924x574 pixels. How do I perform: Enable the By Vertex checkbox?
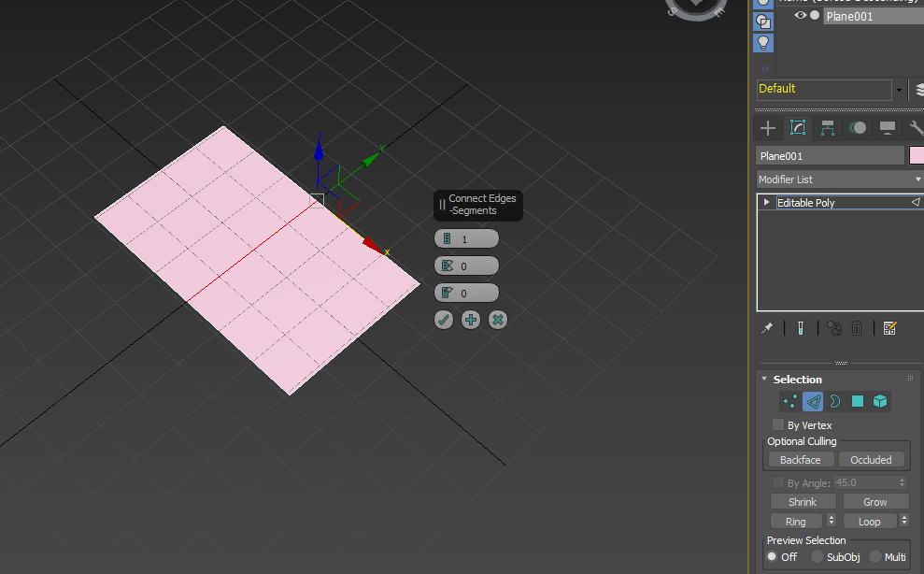pyautogui.click(x=778, y=424)
